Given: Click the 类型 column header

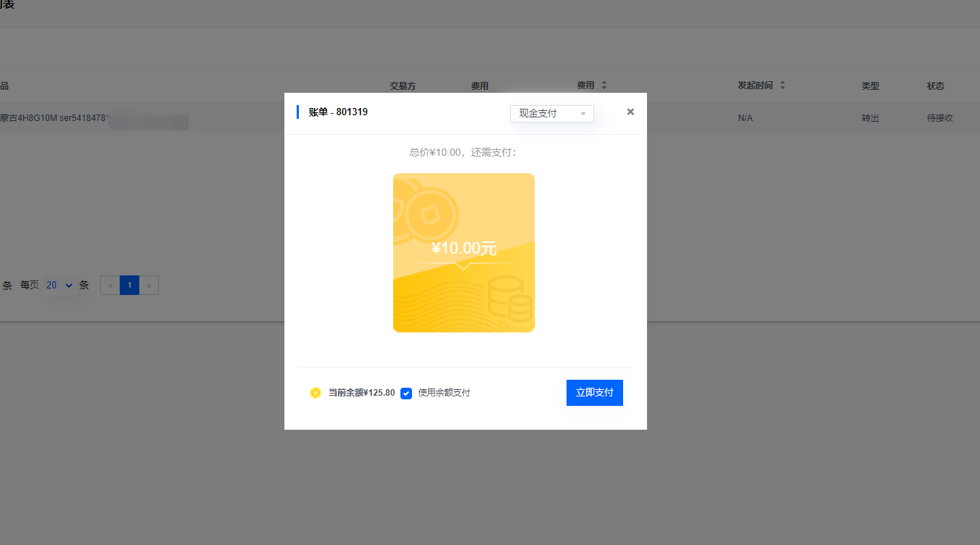Looking at the screenshot, I should 870,86.
